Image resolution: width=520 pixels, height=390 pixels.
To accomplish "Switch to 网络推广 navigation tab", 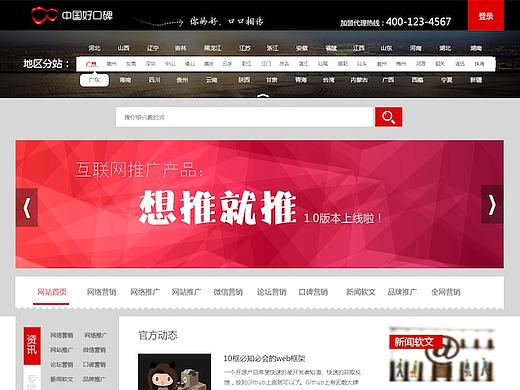I will coord(145,292).
